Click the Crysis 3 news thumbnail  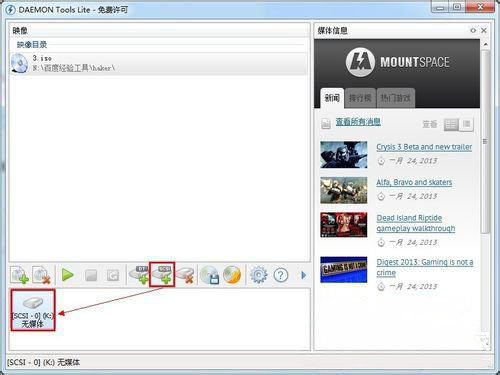tap(344, 155)
